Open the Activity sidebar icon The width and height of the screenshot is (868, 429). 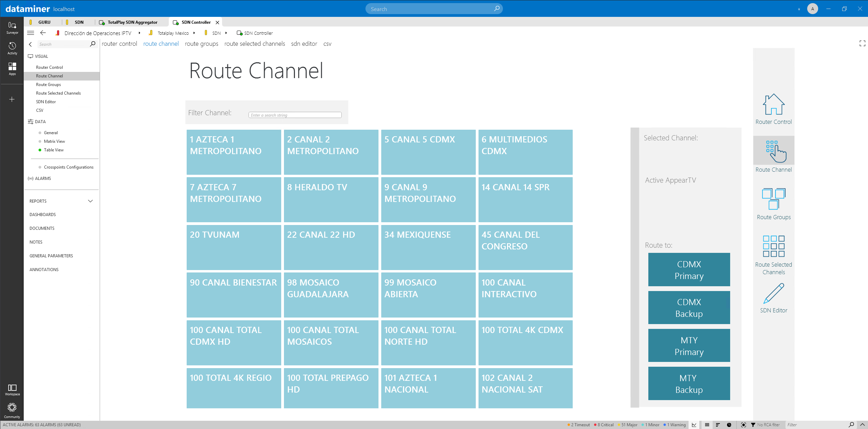[12, 48]
